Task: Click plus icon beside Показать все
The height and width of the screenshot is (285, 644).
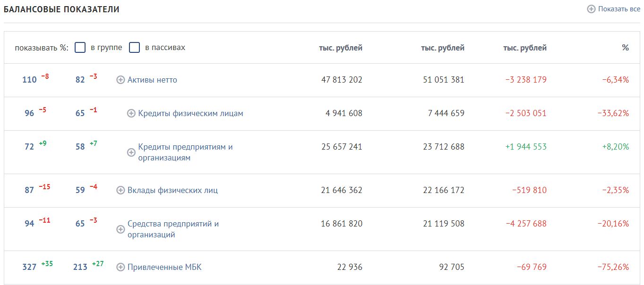Action: point(591,9)
